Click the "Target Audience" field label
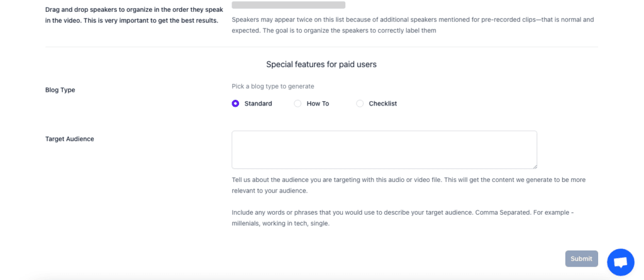The image size is (644, 280). 69,139
